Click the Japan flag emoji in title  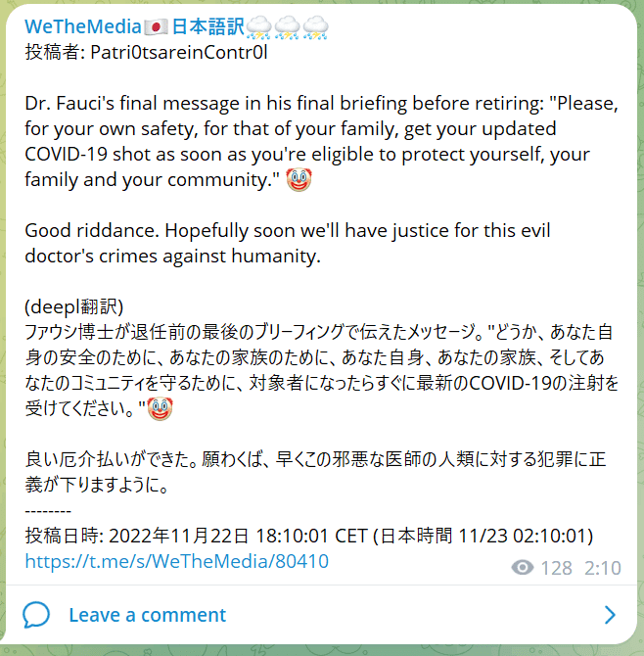(x=156, y=27)
